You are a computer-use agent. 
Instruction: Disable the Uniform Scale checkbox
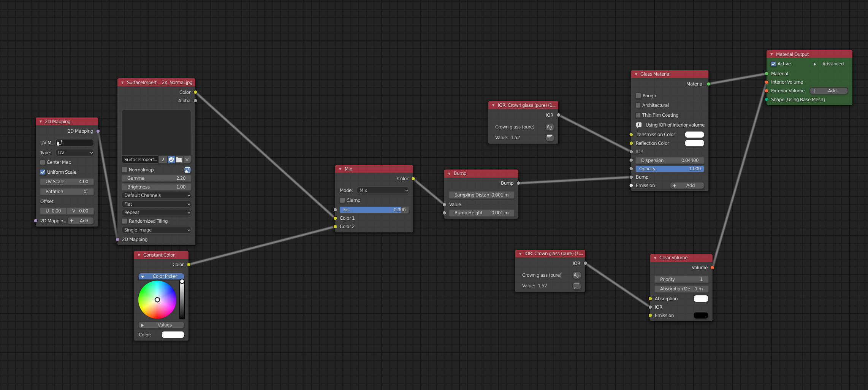coord(43,172)
